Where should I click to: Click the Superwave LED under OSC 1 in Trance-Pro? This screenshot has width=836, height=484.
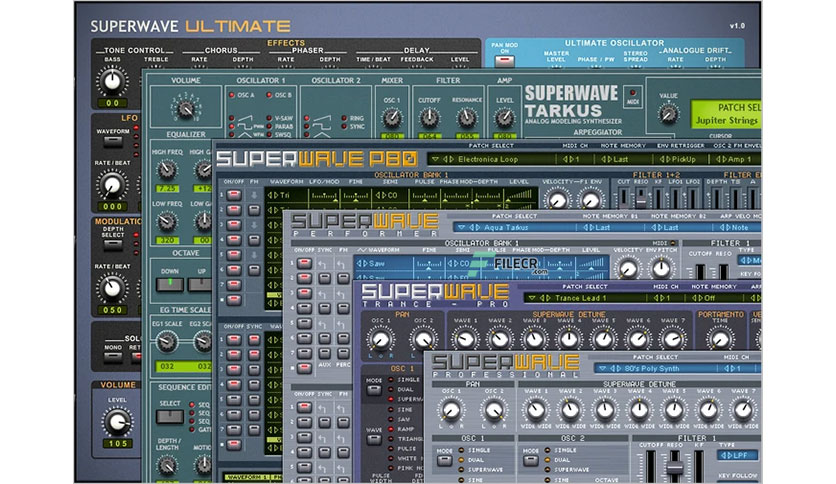[x=391, y=399]
